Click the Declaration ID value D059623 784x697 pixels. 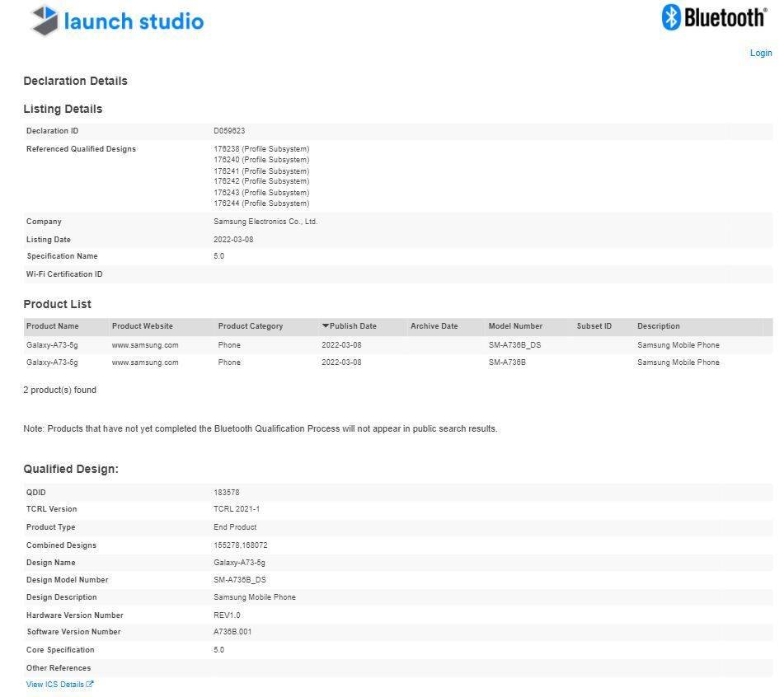[x=229, y=130]
